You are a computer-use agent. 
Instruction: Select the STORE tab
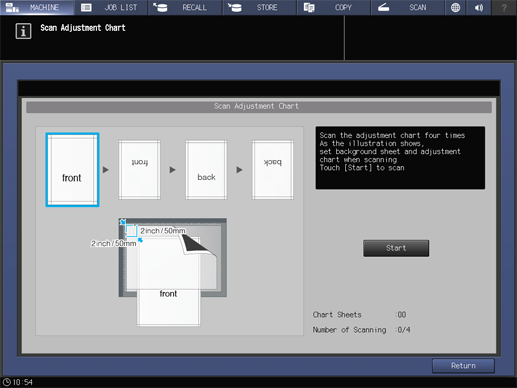click(259, 7)
